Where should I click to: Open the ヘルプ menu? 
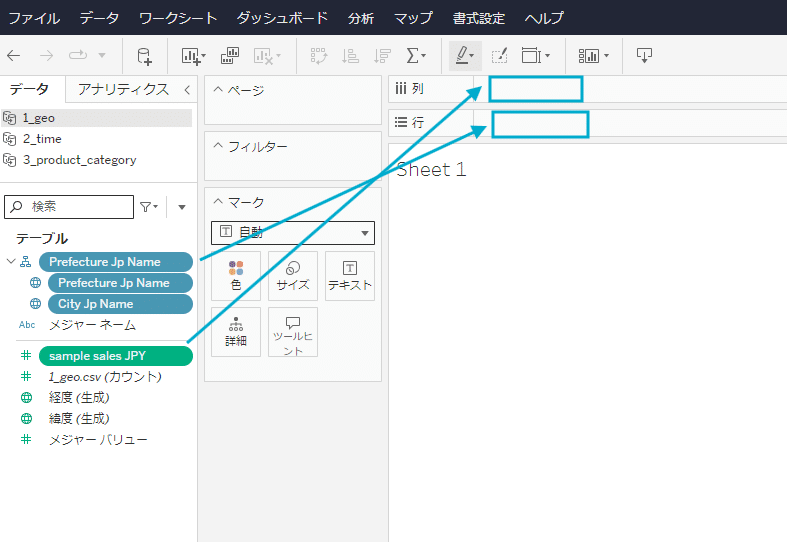[x=544, y=18]
